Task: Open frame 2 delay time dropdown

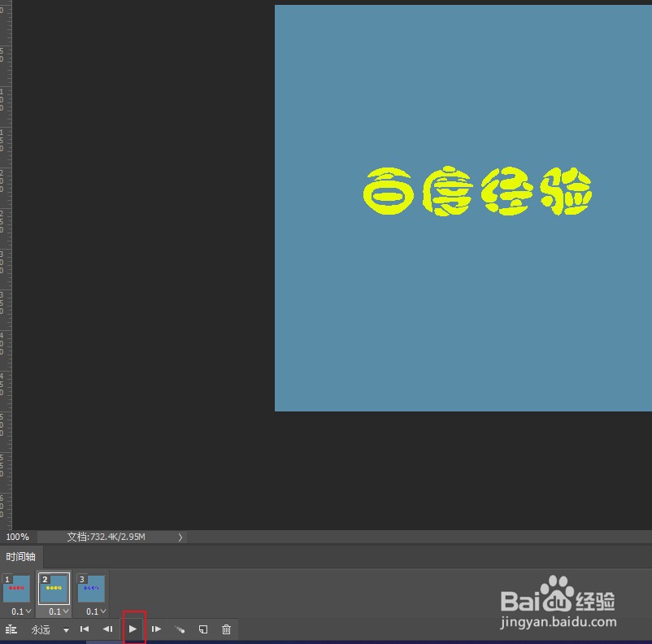Action: click(x=59, y=611)
